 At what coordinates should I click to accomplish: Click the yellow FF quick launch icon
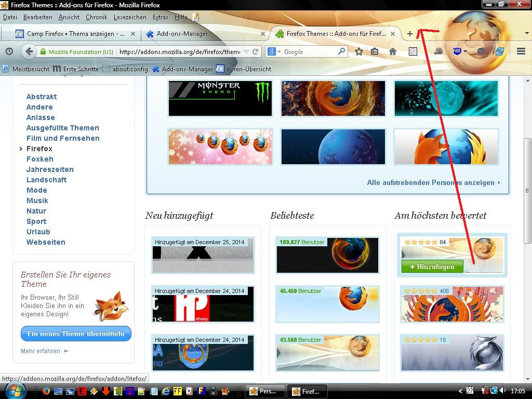178,391
